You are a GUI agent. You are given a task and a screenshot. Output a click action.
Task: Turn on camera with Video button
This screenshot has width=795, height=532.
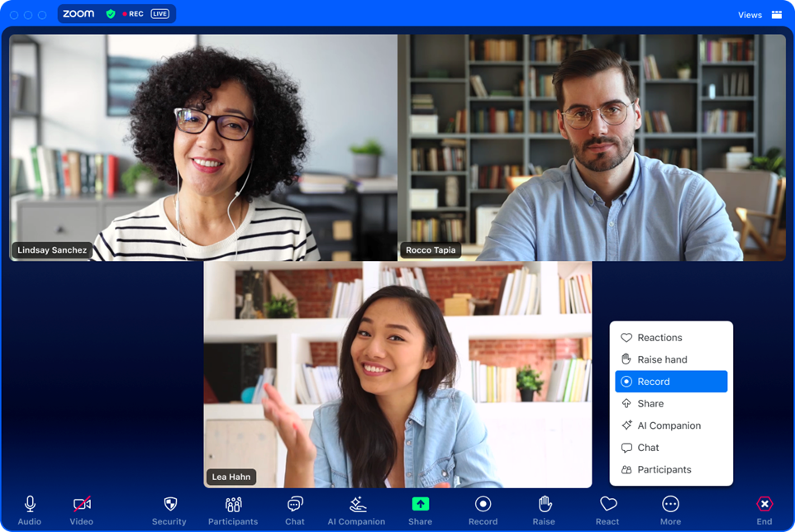click(x=81, y=504)
